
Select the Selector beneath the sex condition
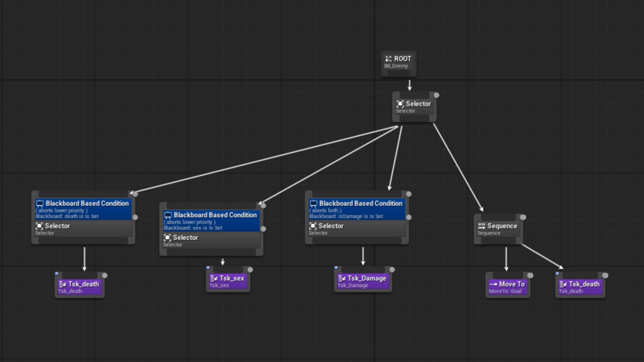[x=211, y=241]
